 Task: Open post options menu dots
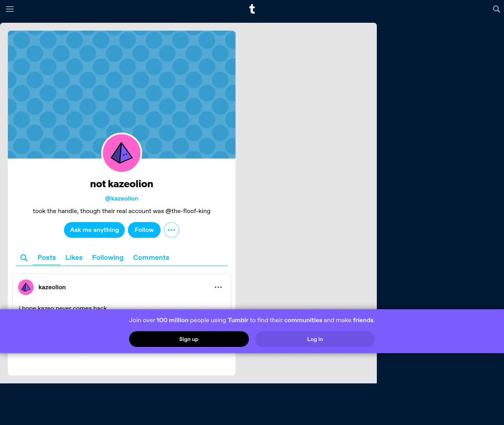tap(218, 287)
